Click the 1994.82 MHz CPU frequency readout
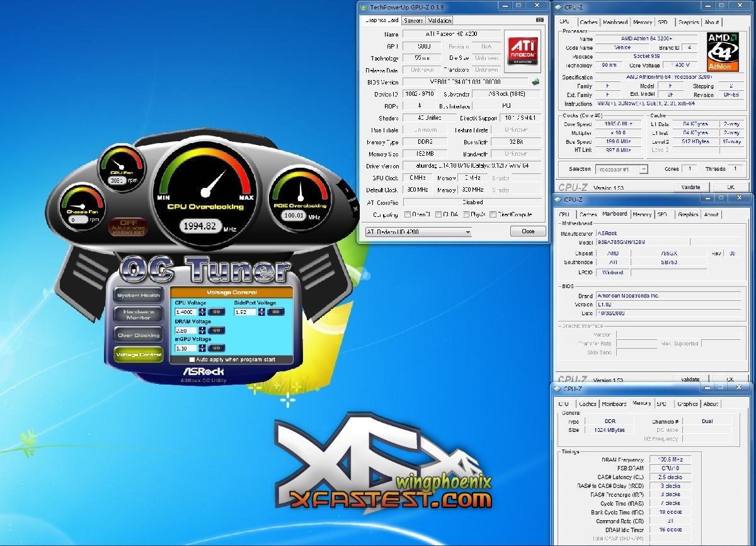This screenshot has width=756, height=546. click(x=200, y=226)
